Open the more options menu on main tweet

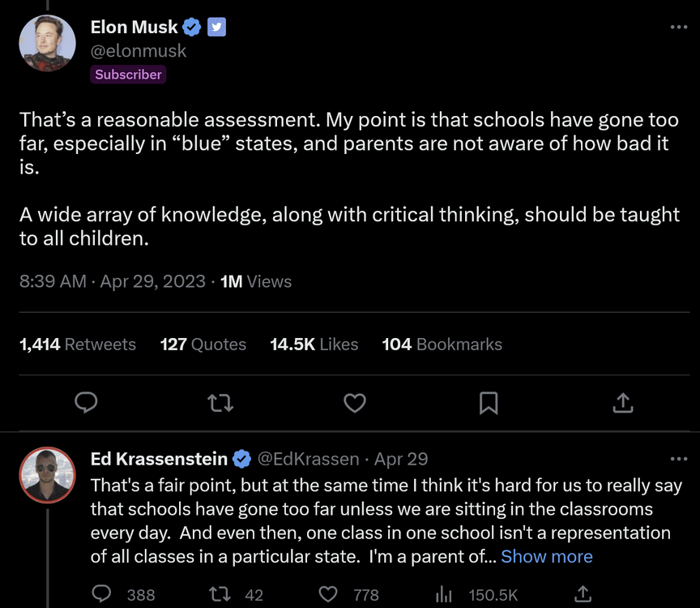678,28
